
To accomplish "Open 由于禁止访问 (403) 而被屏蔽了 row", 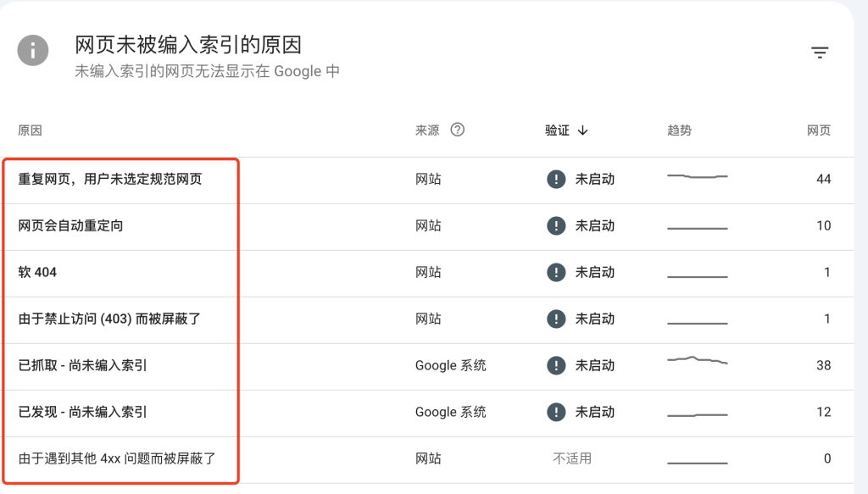I will [x=427, y=319].
